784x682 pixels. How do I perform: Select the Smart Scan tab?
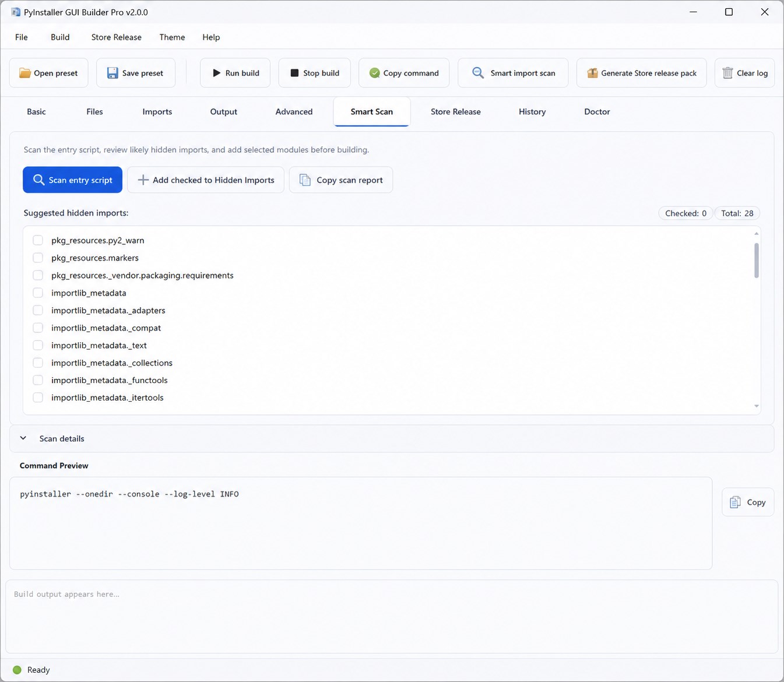[372, 111]
